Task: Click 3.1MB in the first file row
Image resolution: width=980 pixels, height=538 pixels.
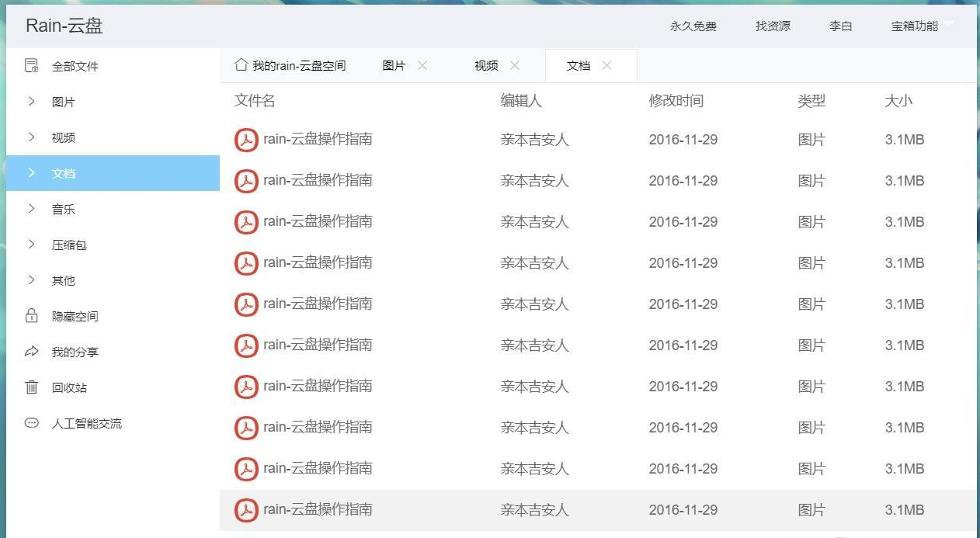Action: pos(905,141)
